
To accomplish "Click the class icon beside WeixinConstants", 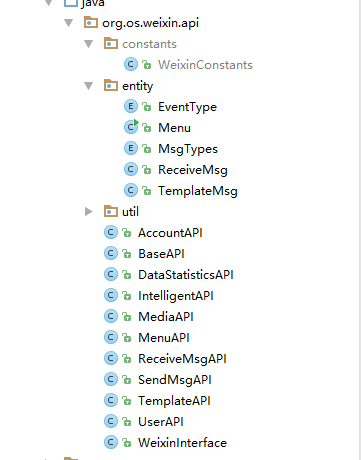I will coord(131,64).
